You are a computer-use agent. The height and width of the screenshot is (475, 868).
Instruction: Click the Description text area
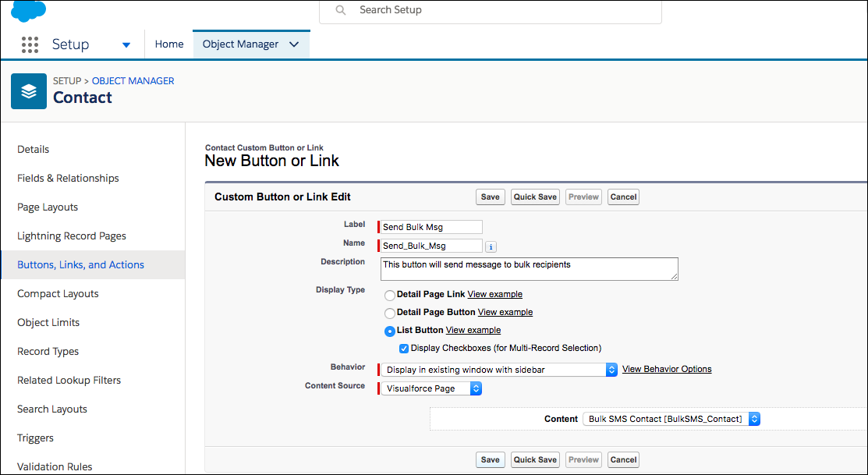pos(530,269)
